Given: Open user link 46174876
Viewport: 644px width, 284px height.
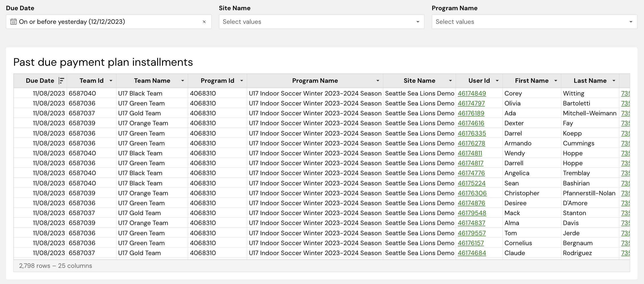Looking at the screenshot, I should point(472,203).
